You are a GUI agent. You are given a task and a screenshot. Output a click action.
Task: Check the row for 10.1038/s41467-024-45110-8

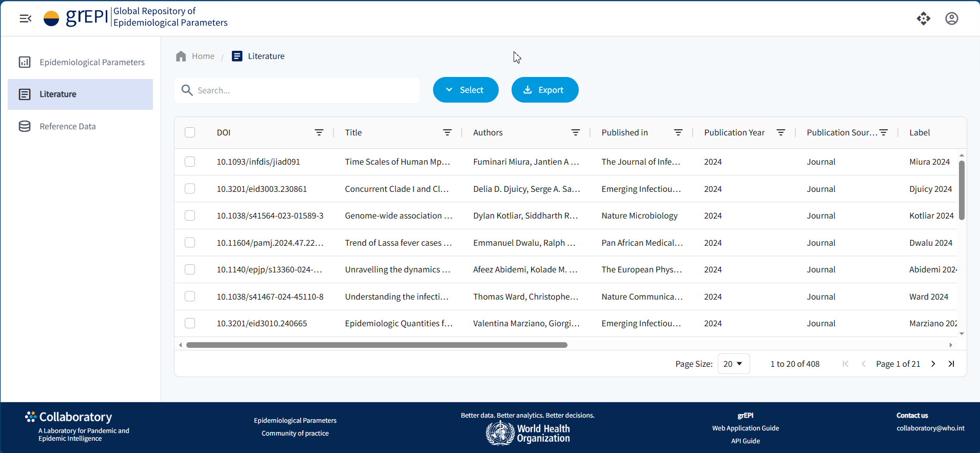(x=190, y=297)
